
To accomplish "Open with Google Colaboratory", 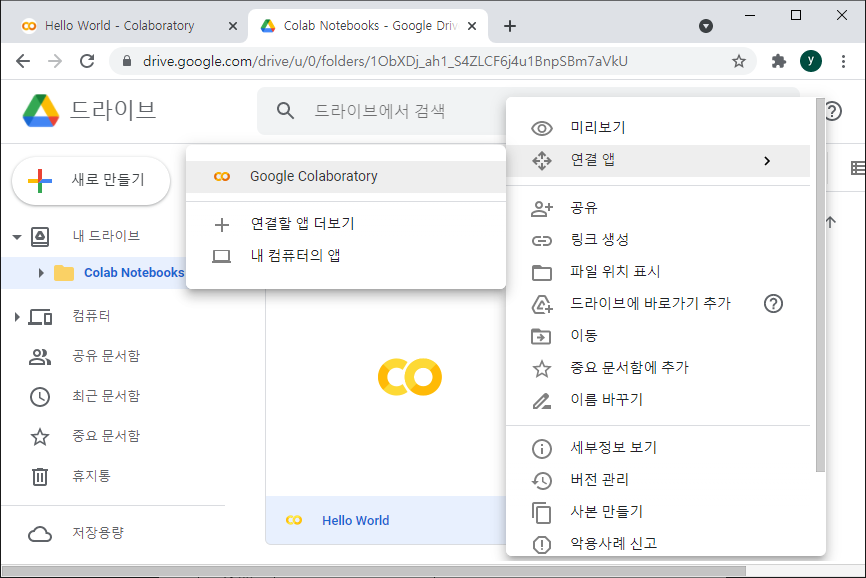I will tap(346, 177).
